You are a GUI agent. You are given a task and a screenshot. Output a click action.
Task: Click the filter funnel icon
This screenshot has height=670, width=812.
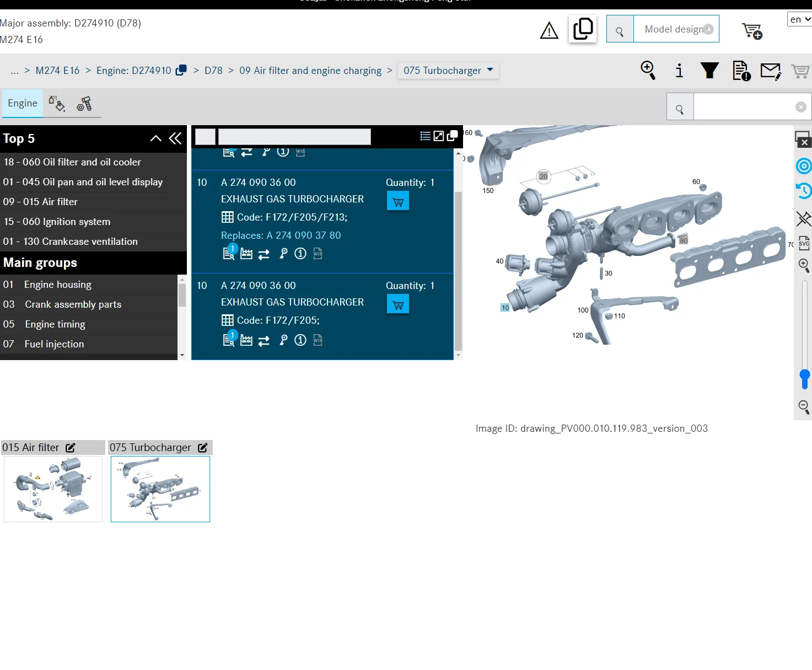point(709,71)
